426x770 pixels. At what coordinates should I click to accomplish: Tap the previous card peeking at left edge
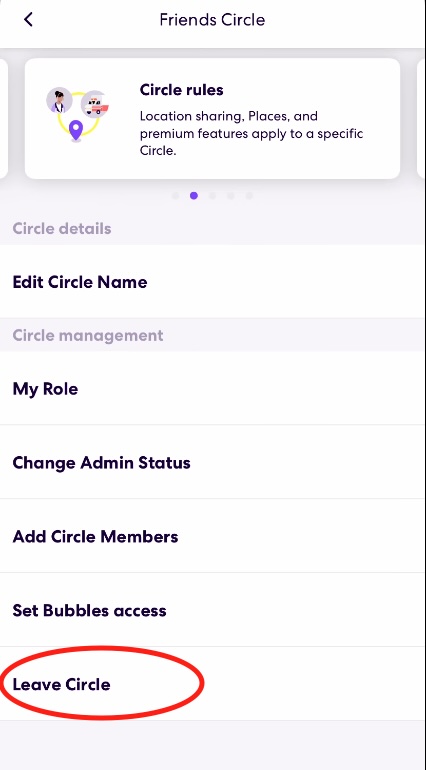[3, 118]
